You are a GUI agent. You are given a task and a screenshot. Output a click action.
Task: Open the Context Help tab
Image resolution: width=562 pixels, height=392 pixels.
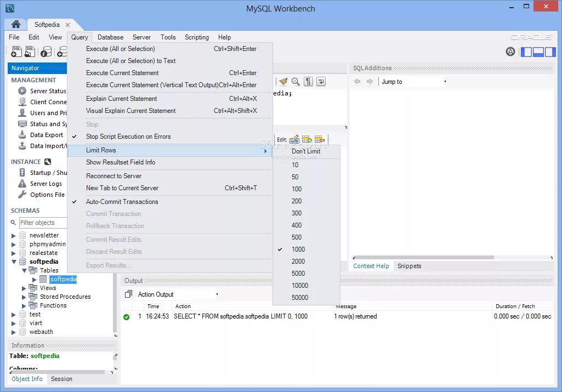tap(371, 266)
